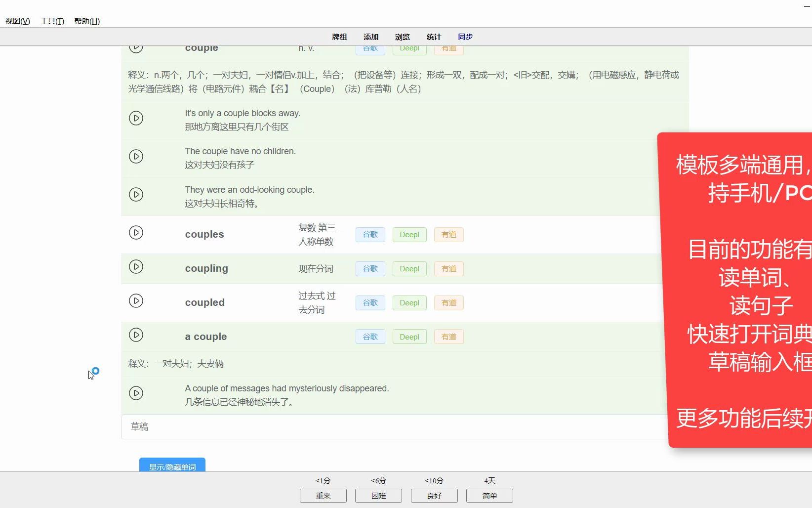Open 谷歌 translation for 'a couple'
Image resolution: width=812 pixels, height=508 pixels.
click(x=370, y=337)
